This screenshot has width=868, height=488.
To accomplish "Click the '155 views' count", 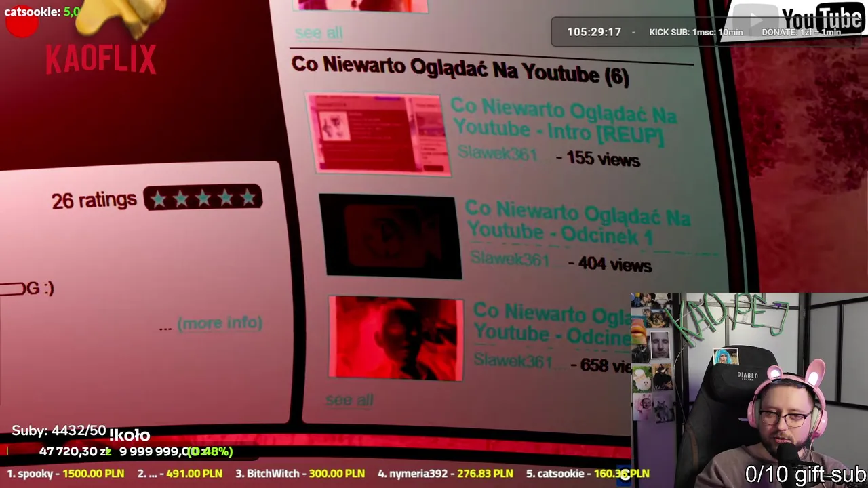I will [x=603, y=159].
